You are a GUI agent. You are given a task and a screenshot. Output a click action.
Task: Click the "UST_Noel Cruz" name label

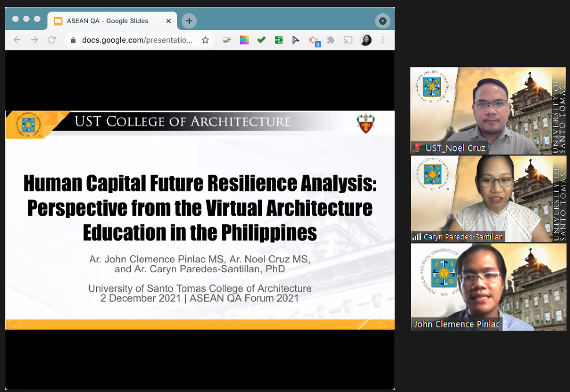pos(455,148)
